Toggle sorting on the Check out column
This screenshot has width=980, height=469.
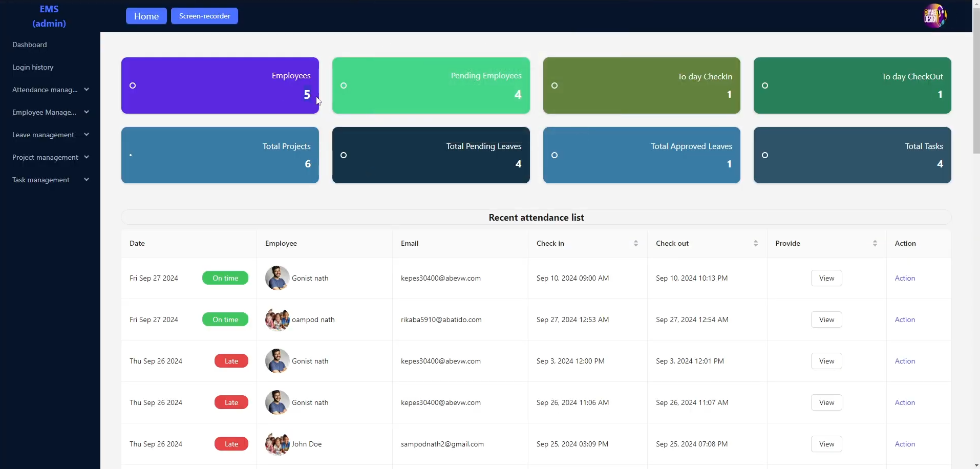(x=756, y=243)
